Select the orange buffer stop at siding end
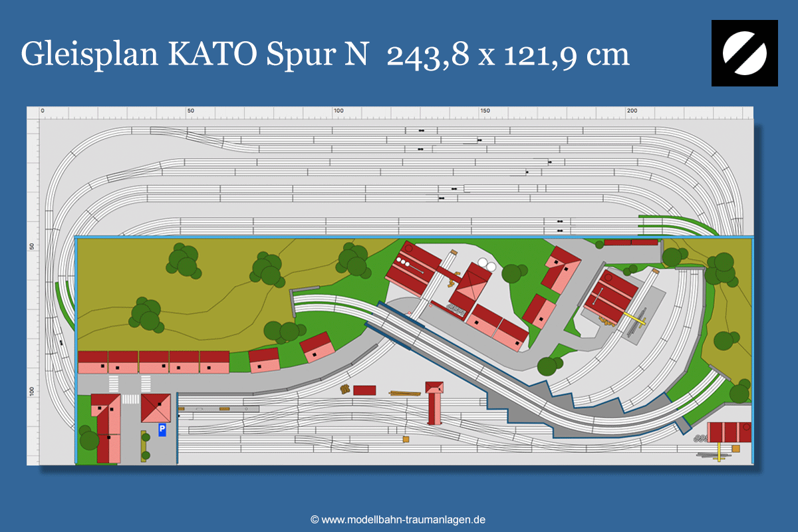 tap(405, 440)
